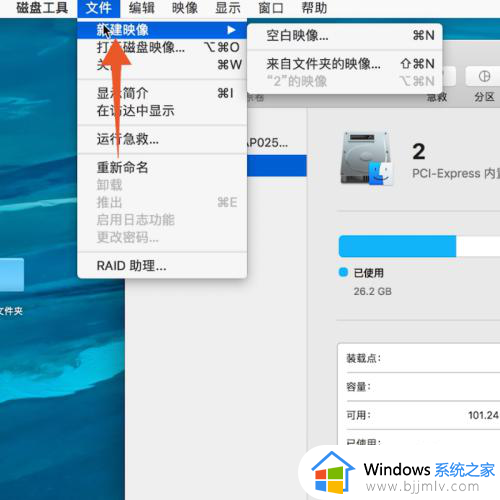The width and height of the screenshot is (500, 500).
Task: Select the P025… disk in sidebar
Action: (x=268, y=143)
